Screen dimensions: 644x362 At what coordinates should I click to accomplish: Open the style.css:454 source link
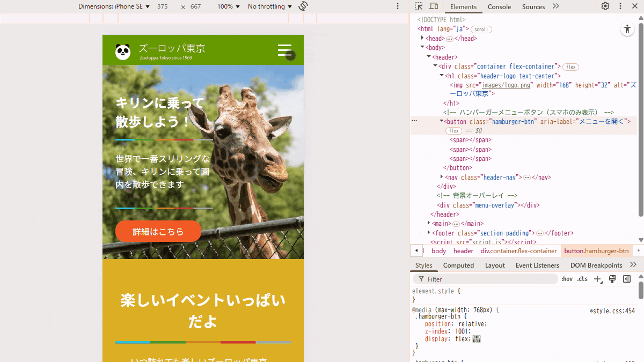(612, 311)
